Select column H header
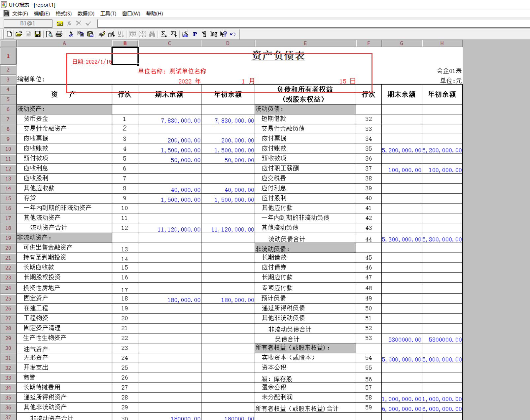530x420 pixels. coord(442,43)
